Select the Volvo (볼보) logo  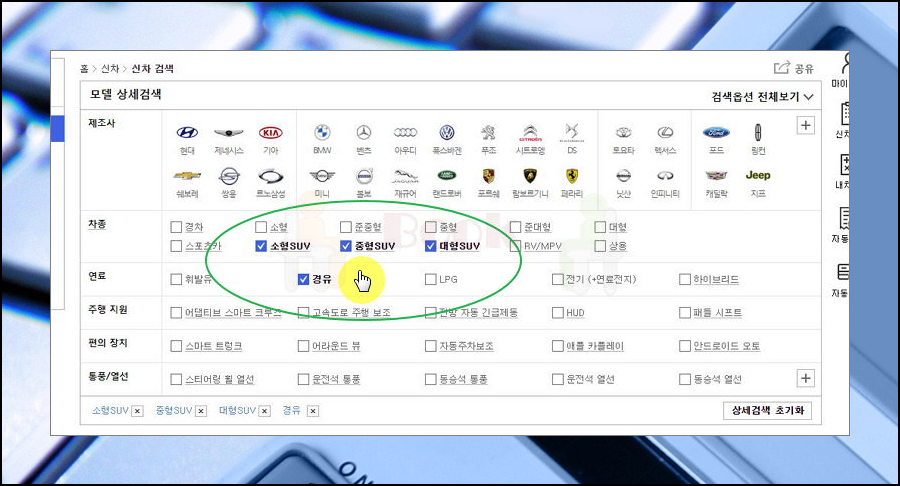pos(364,176)
